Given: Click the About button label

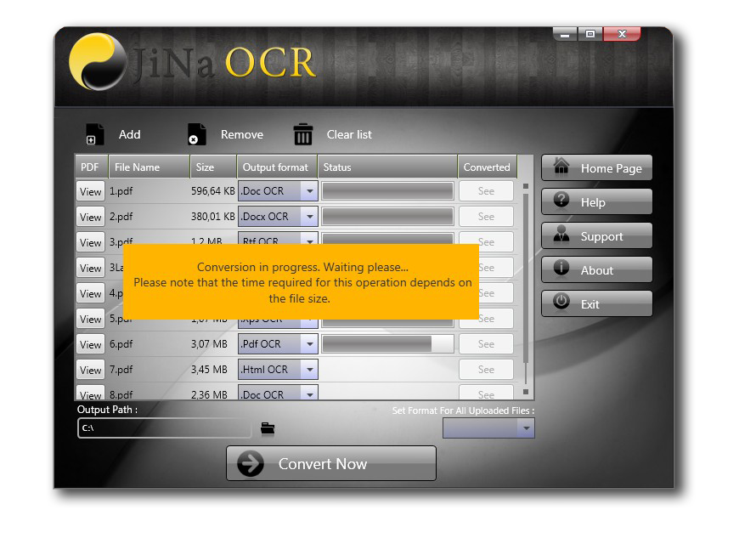Looking at the screenshot, I should click(597, 270).
